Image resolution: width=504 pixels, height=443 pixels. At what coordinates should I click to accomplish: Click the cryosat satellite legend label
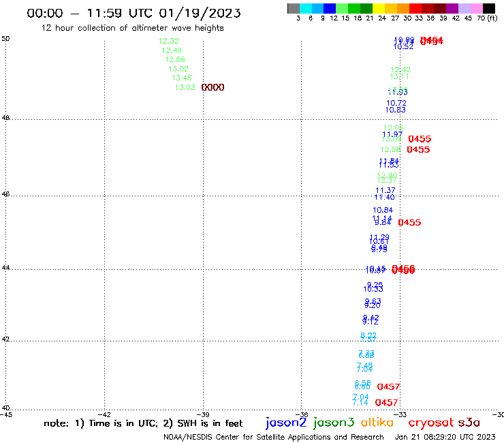tap(431, 423)
